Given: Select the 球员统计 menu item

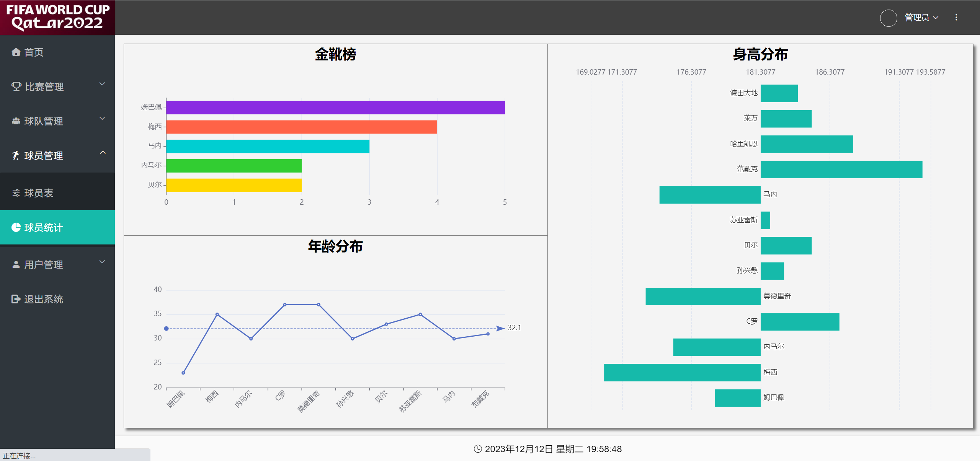Looking at the screenshot, I should (x=43, y=227).
